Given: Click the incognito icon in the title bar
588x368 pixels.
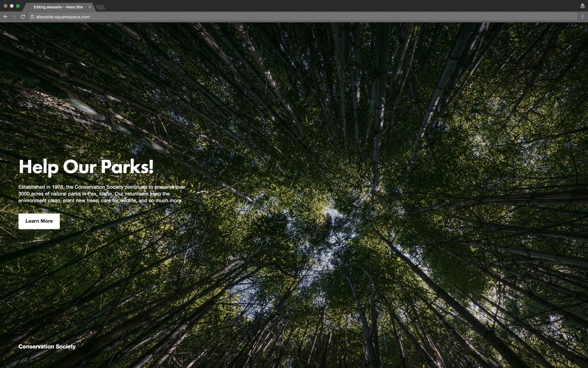Looking at the screenshot, I should tap(583, 6).
